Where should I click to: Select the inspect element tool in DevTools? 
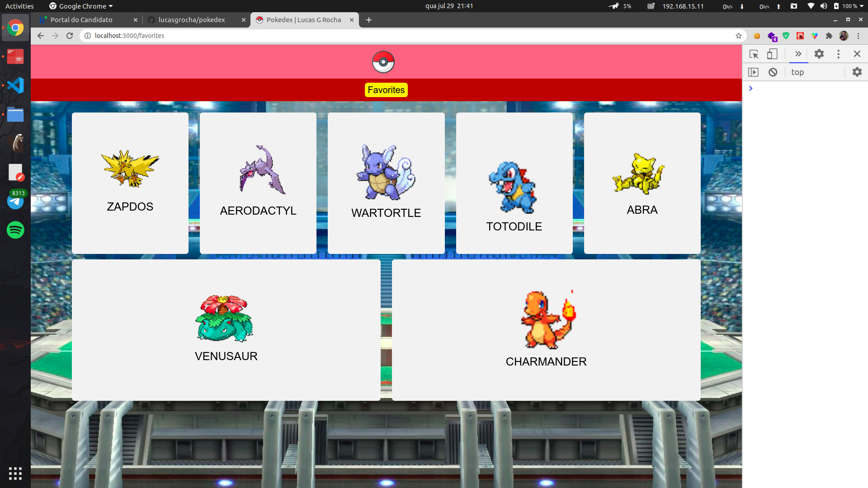click(x=754, y=54)
